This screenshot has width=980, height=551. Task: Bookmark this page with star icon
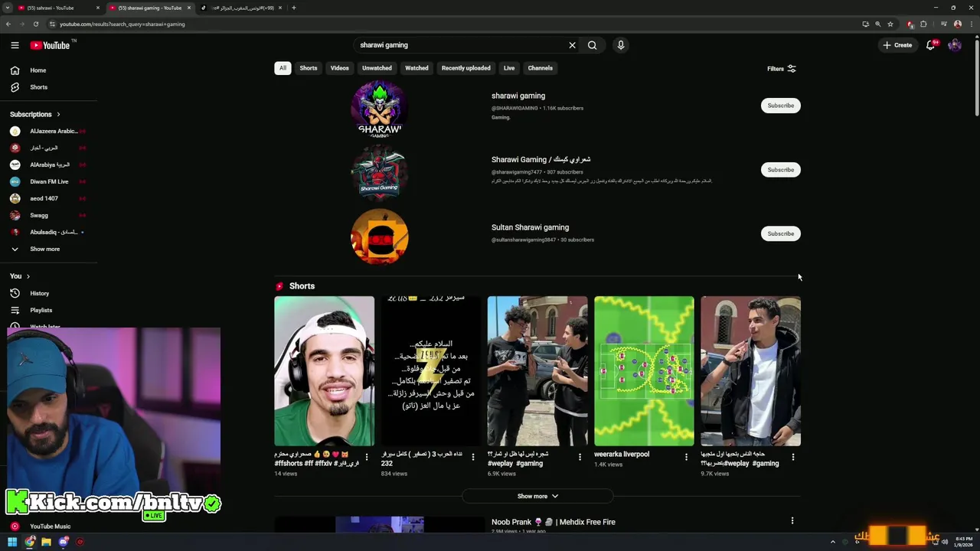click(890, 24)
